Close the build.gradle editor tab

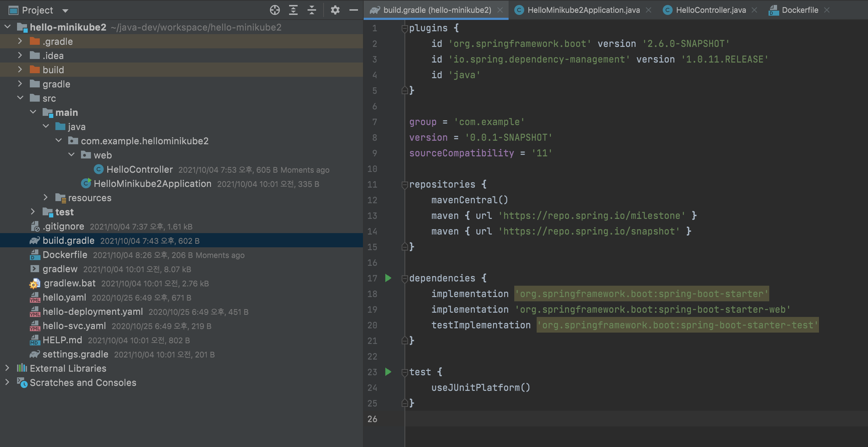click(x=500, y=10)
